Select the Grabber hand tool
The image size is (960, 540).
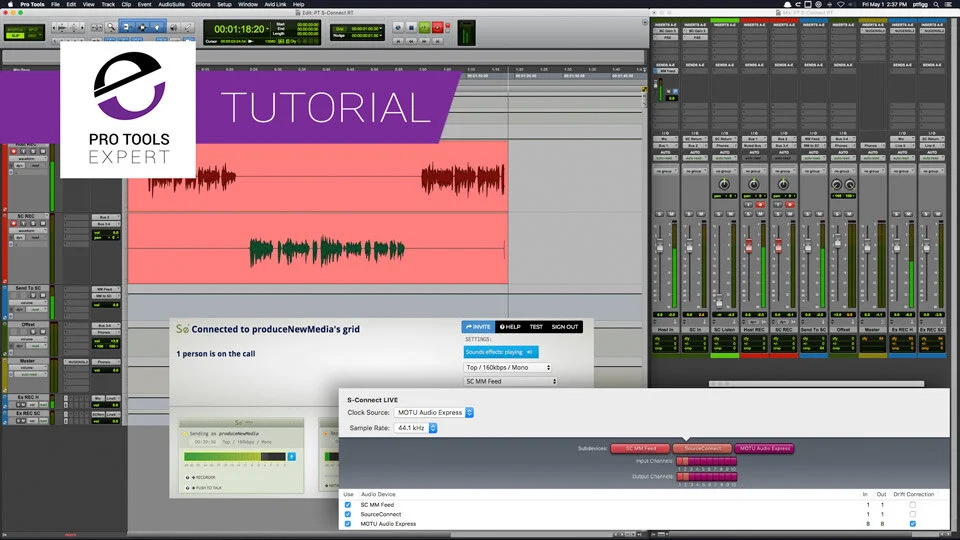click(x=157, y=28)
